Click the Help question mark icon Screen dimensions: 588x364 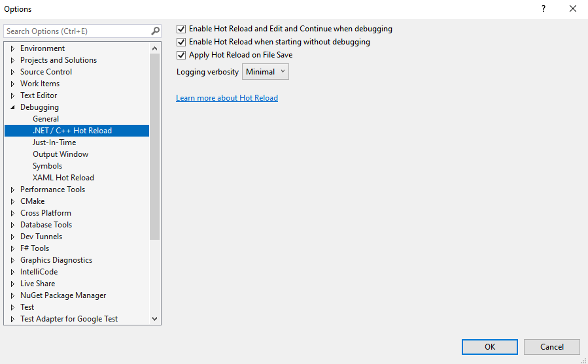(543, 9)
